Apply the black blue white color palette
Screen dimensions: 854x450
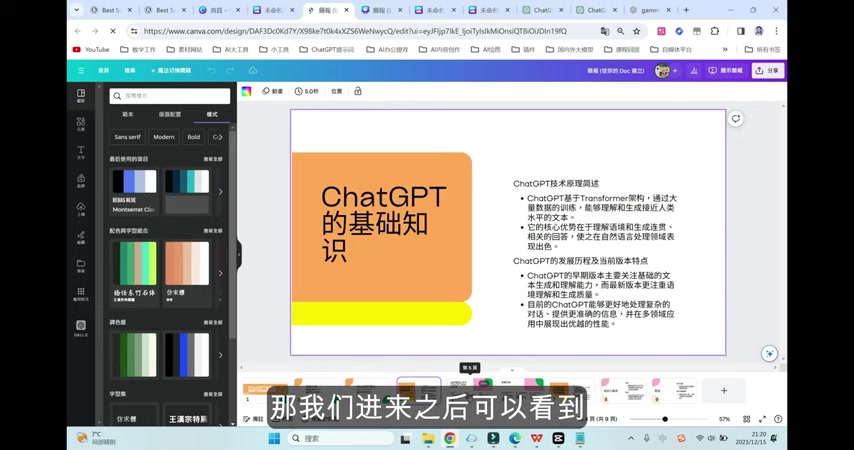click(187, 355)
